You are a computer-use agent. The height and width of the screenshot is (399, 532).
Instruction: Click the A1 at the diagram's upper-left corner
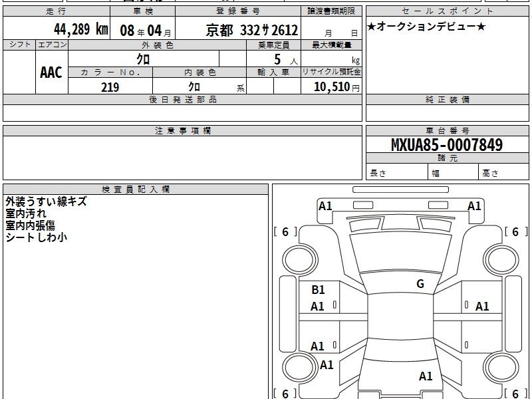(325, 206)
